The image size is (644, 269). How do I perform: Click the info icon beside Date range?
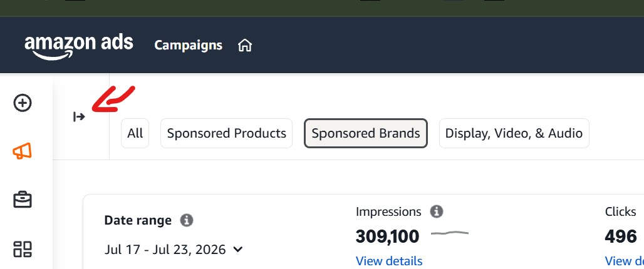(x=187, y=220)
